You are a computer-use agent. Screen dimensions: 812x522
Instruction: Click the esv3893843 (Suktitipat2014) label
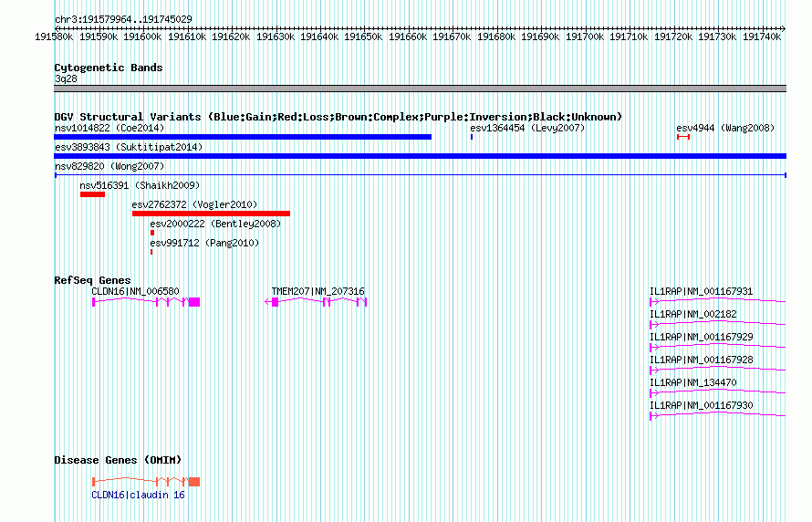tap(129, 147)
